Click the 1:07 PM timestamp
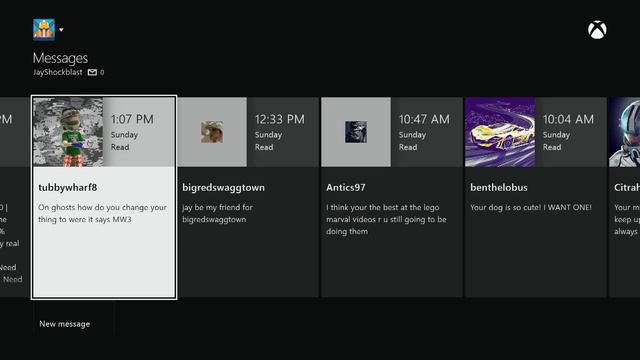Screen dimensions: 640x360 coord(132,119)
